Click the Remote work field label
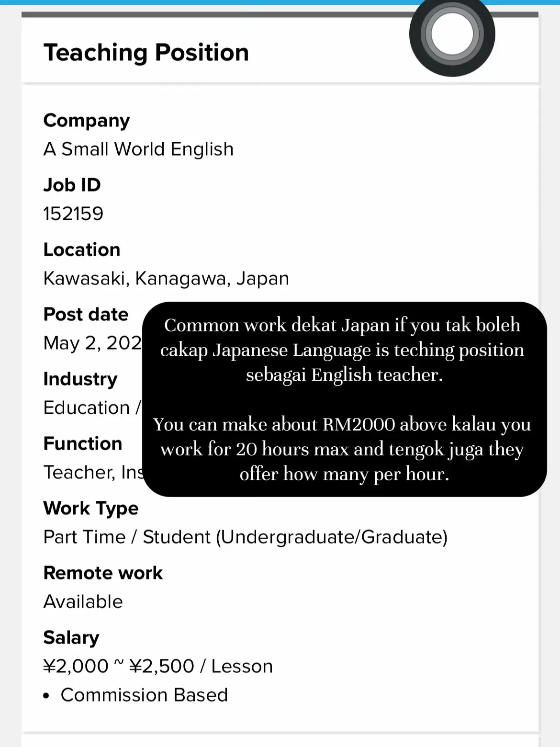560x747 pixels. 103,573
